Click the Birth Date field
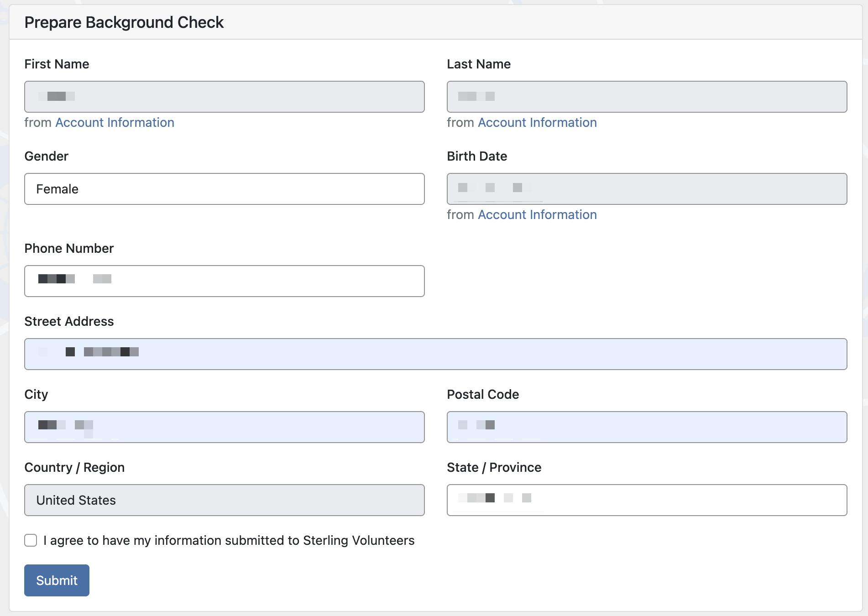Viewport: 868px width, 616px height. tap(647, 189)
